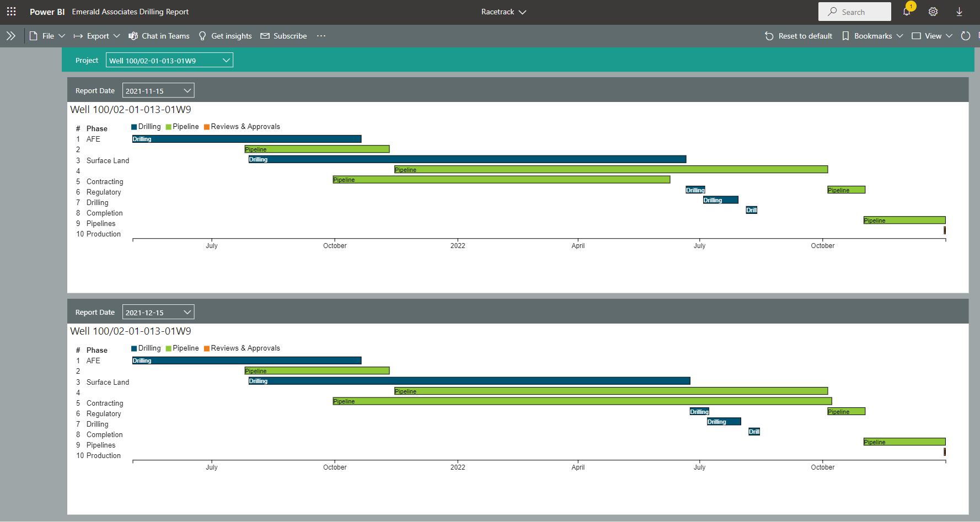Open the Export menu
This screenshot has height=522, width=980.
(x=97, y=36)
